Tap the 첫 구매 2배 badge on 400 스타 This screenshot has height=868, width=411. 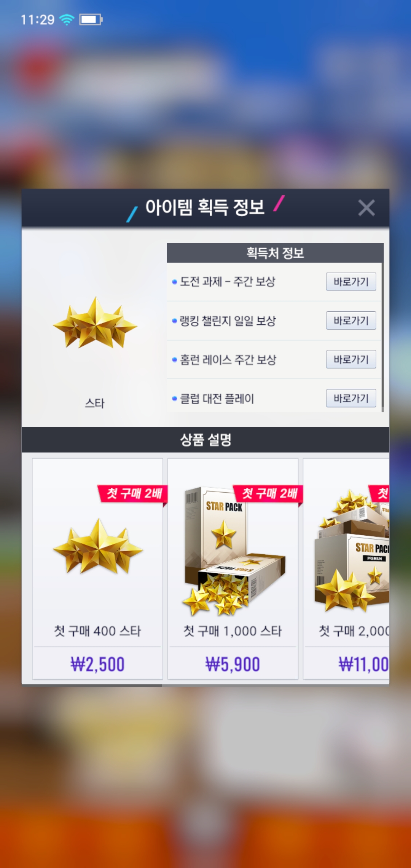tap(132, 494)
